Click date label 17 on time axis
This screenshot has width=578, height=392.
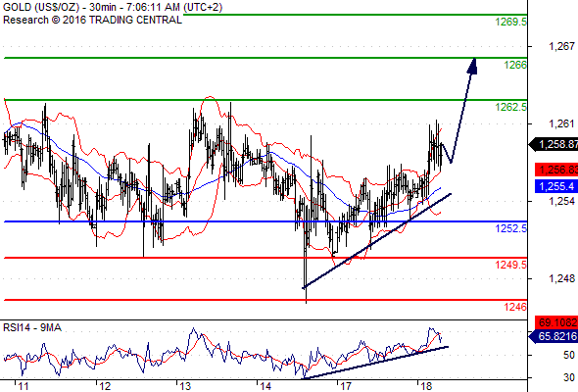point(346,386)
